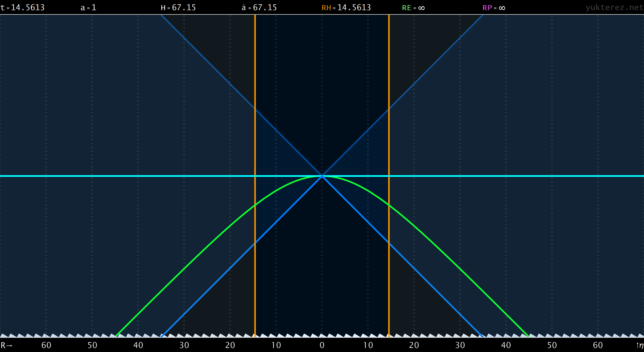Click the t = 14.5613 time readout
This screenshot has height=352, width=644.
[22, 8]
